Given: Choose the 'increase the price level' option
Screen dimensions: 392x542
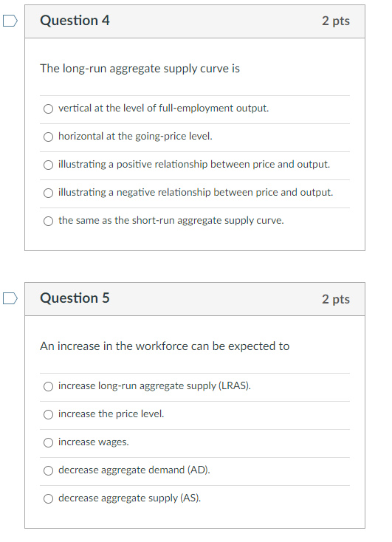Looking at the screenshot, I should pyautogui.click(x=49, y=414).
